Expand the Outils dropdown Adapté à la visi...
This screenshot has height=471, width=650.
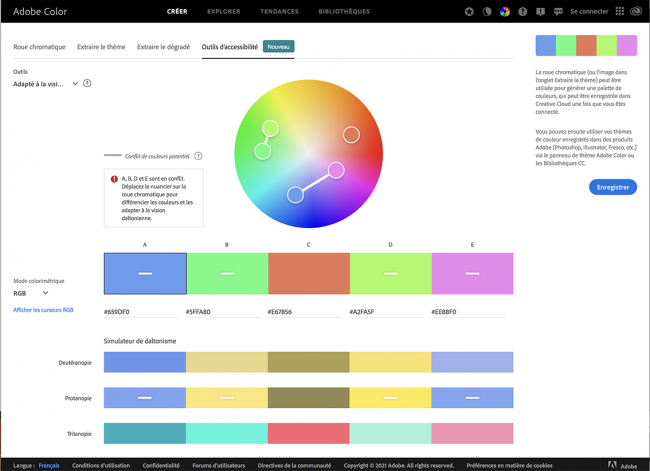(46, 84)
